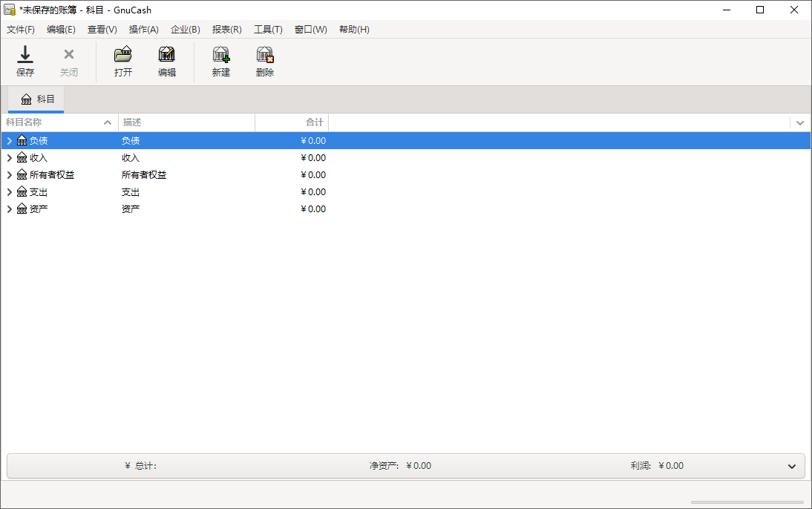Switch to the 科目 tab
The height and width of the screenshot is (509, 812).
pyautogui.click(x=37, y=99)
